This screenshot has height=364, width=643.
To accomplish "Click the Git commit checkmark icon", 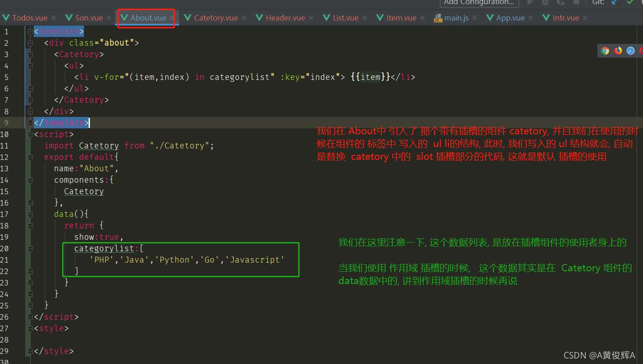I will (x=630, y=2).
